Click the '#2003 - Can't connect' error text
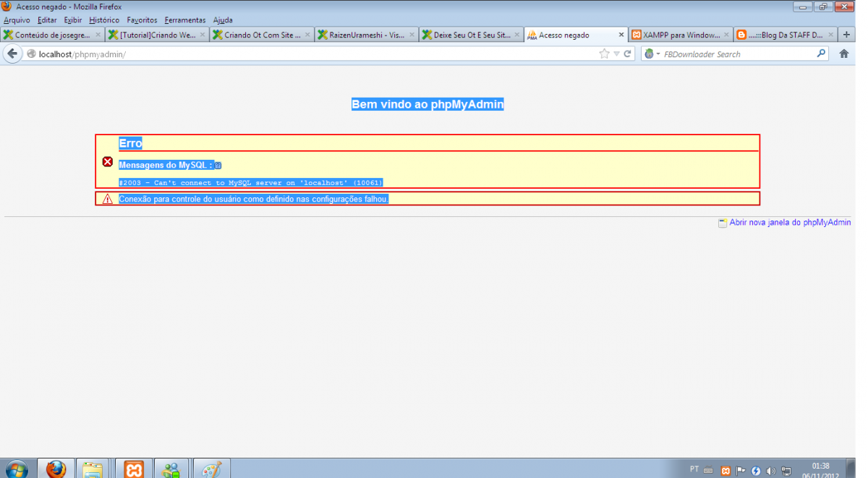 point(250,183)
